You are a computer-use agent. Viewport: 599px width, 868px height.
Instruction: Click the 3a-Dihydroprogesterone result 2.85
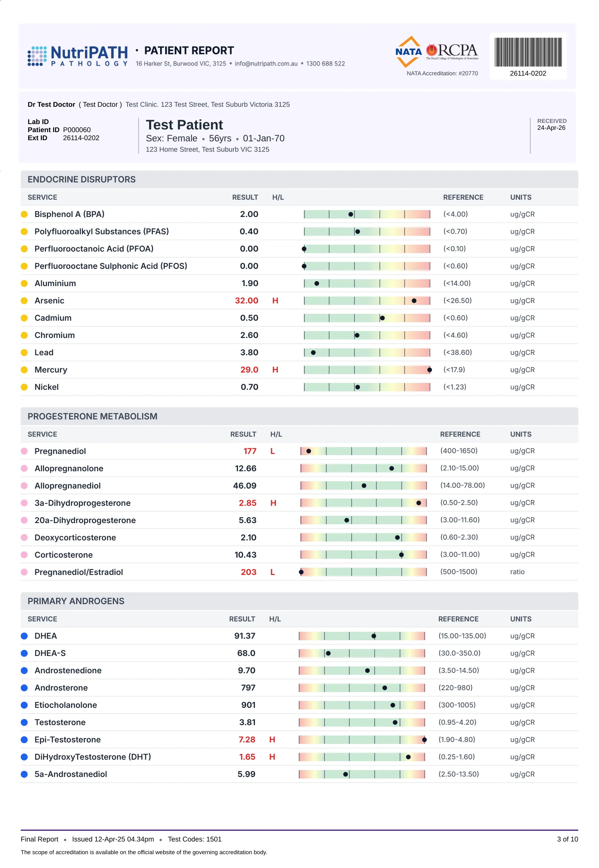248,503
